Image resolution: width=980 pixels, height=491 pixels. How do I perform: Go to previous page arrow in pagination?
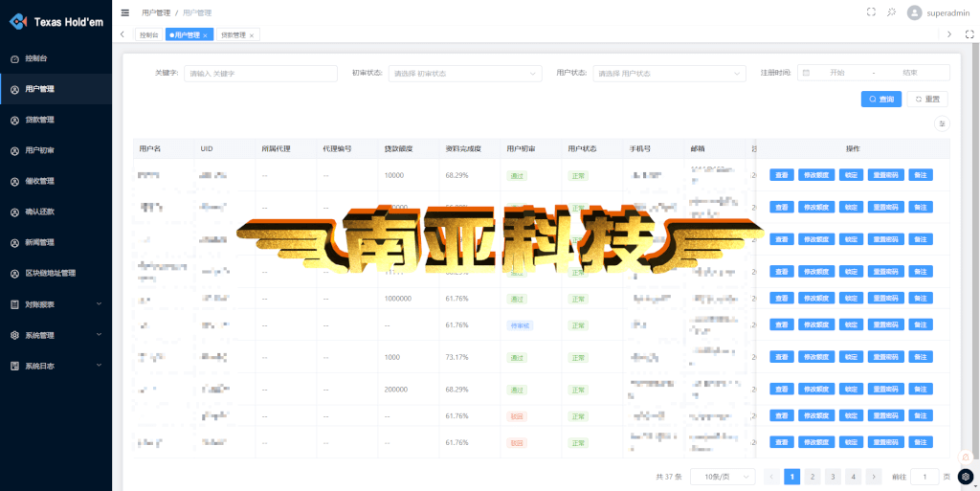772,477
